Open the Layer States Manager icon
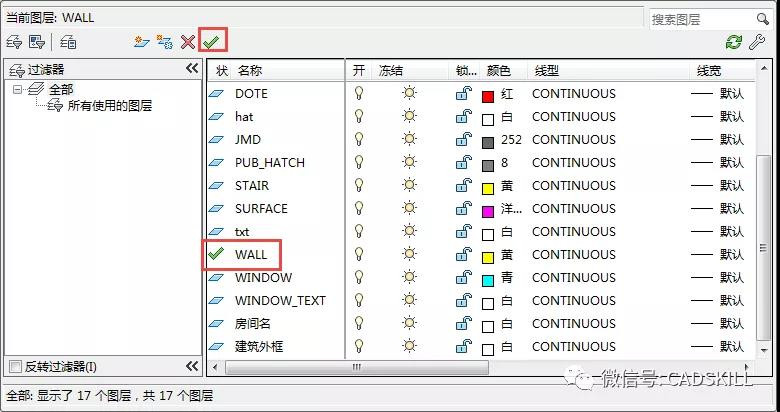The image size is (780, 412). [x=68, y=41]
